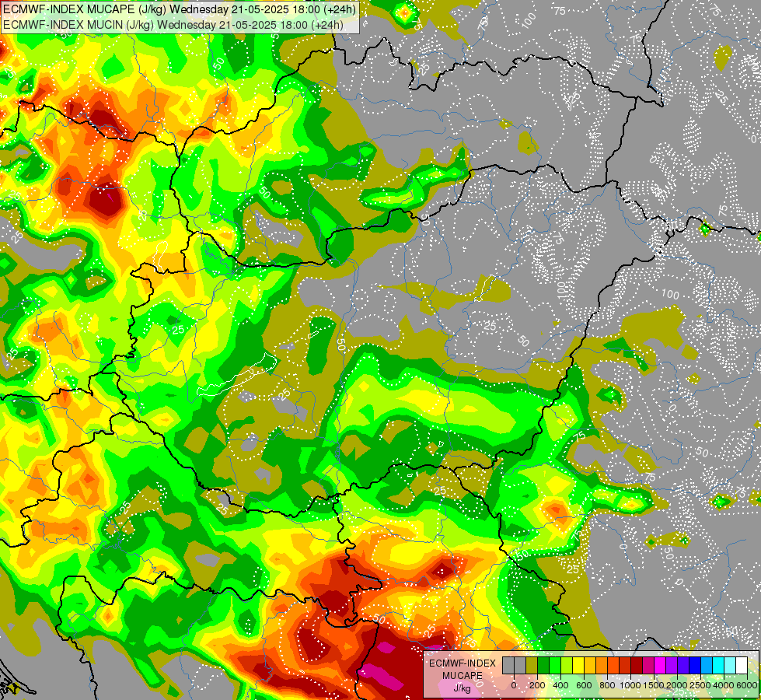
Task: Click the MUCIN title line at top
Action: coord(173,24)
